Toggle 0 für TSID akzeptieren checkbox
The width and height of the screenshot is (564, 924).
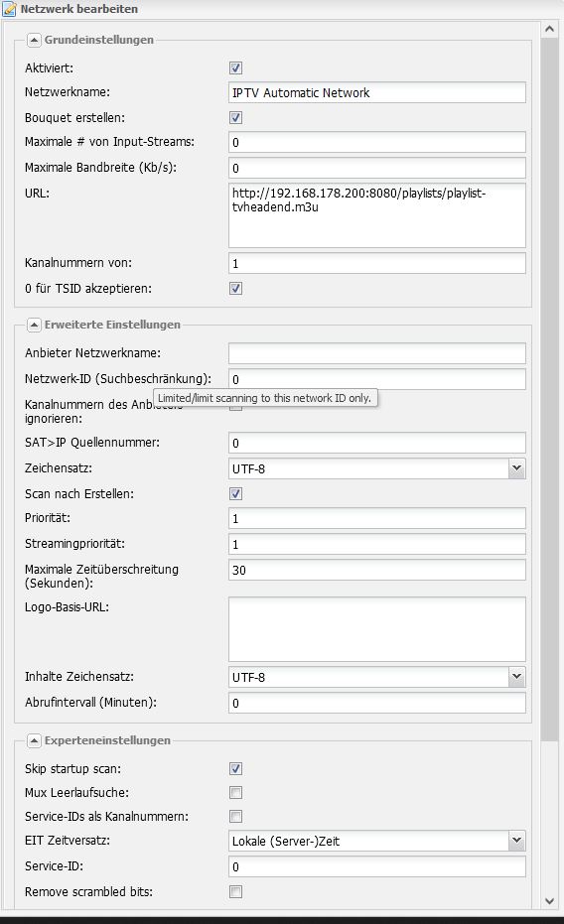coord(235,289)
